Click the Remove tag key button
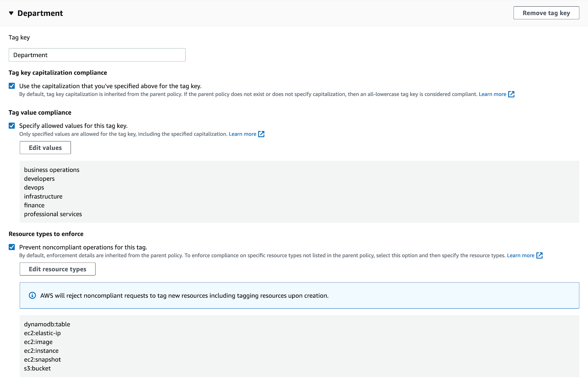This screenshot has width=588, height=392. coord(546,13)
